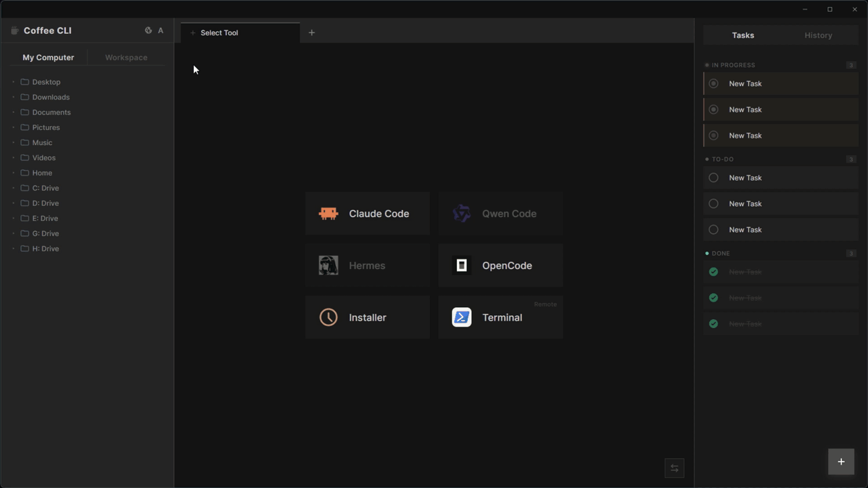Open the History tab

818,35
